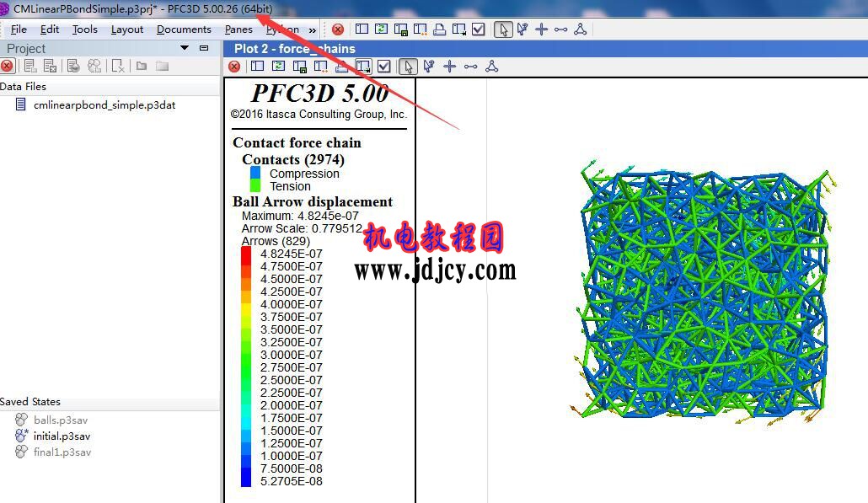The width and height of the screenshot is (868, 503).
Task: Click light gray folder icon in Project toolbar
Action: click(162, 67)
